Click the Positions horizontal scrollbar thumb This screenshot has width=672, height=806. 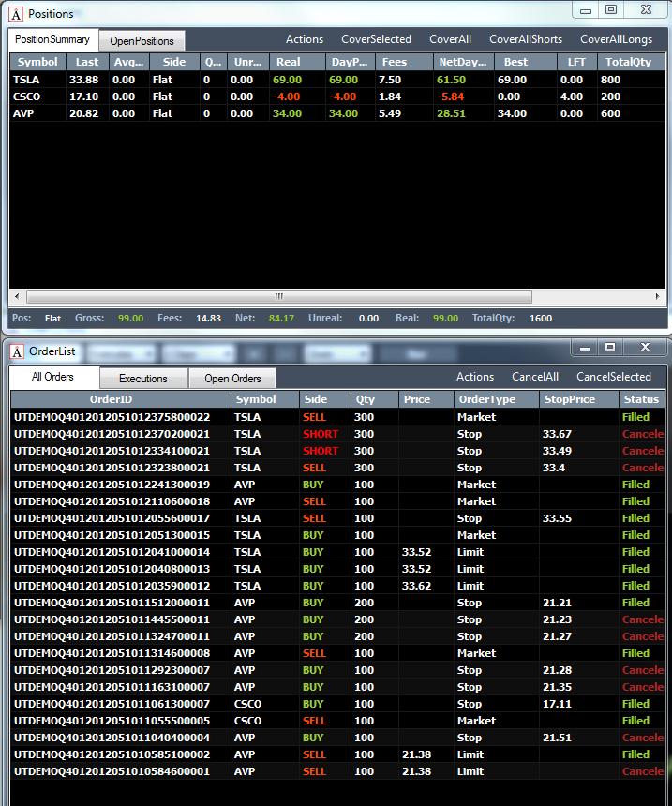[x=279, y=296]
